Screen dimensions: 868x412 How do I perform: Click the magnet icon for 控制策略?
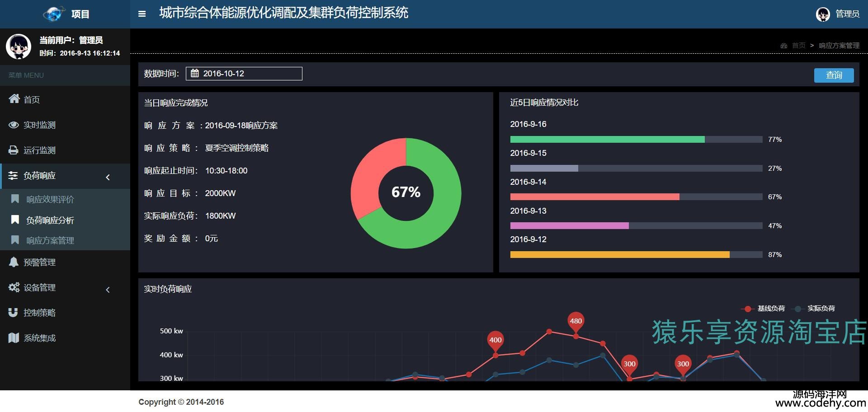coord(13,312)
